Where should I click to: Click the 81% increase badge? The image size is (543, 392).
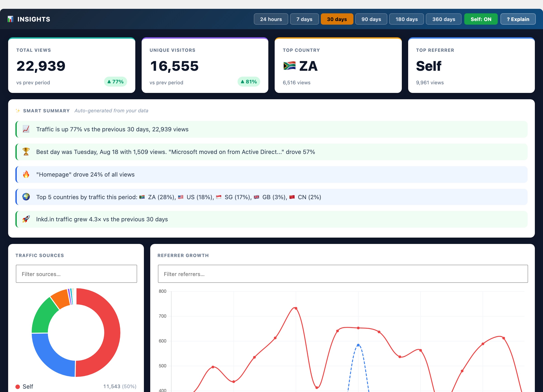(x=249, y=82)
